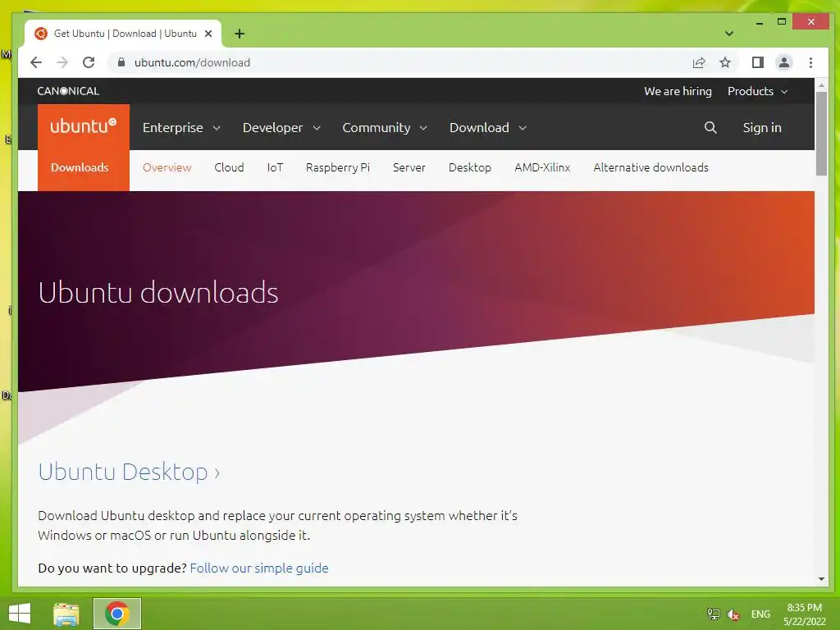This screenshot has width=840, height=630.
Task: Expand the Products dropdown
Action: click(x=757, y=91)
